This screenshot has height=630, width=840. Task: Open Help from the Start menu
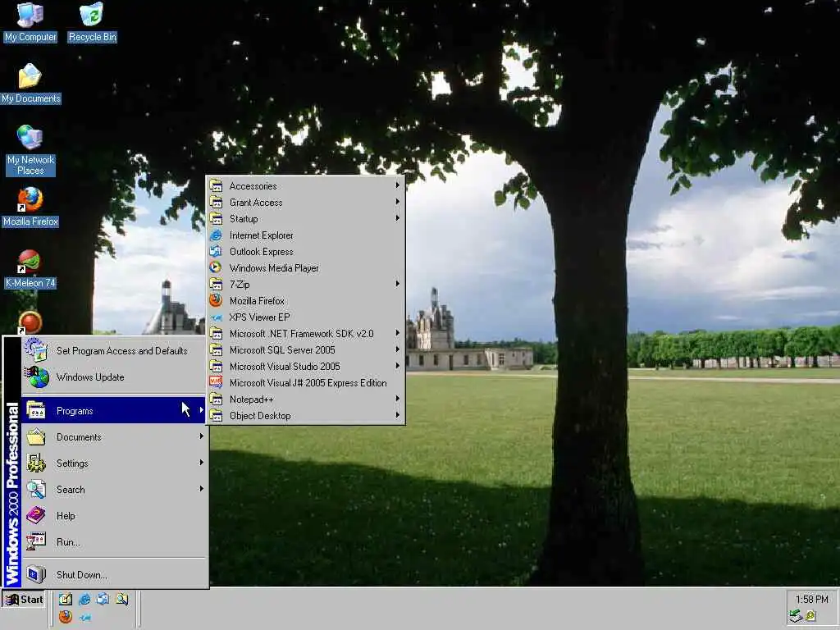[x=114, y=516]
